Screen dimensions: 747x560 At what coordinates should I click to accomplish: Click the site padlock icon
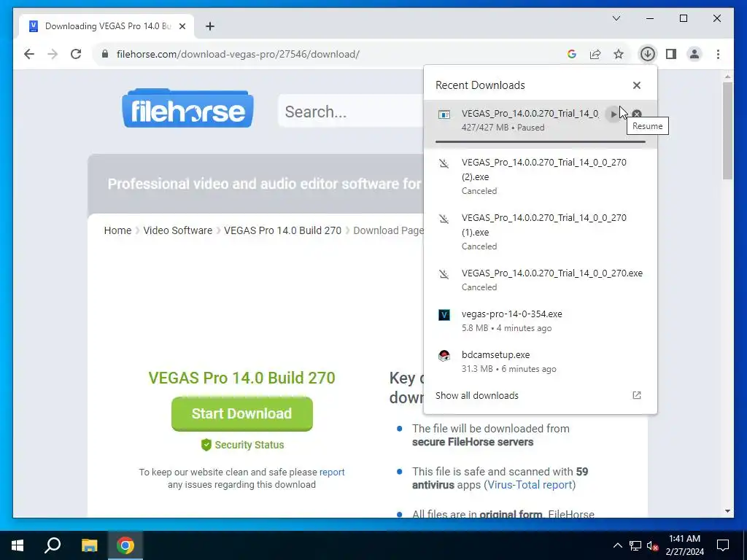(x=105, y=54)
